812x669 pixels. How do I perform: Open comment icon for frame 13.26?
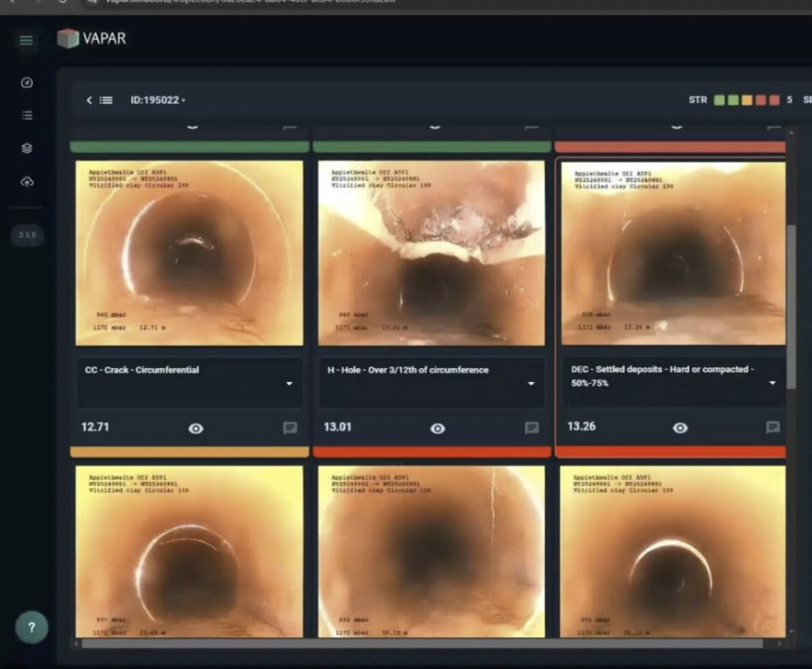tap(772, 428)
